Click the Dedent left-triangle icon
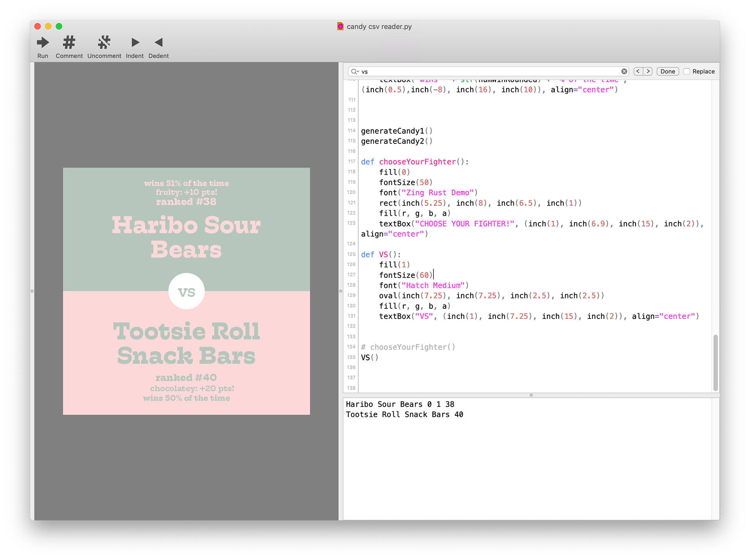The image size is (750, 560). coord(159,42)
